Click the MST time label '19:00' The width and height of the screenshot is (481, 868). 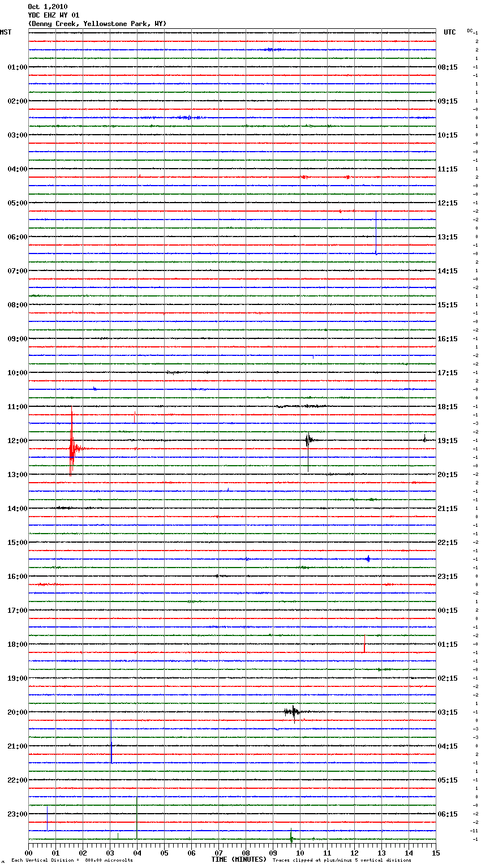pyautogui.click(x=18, y=678)
